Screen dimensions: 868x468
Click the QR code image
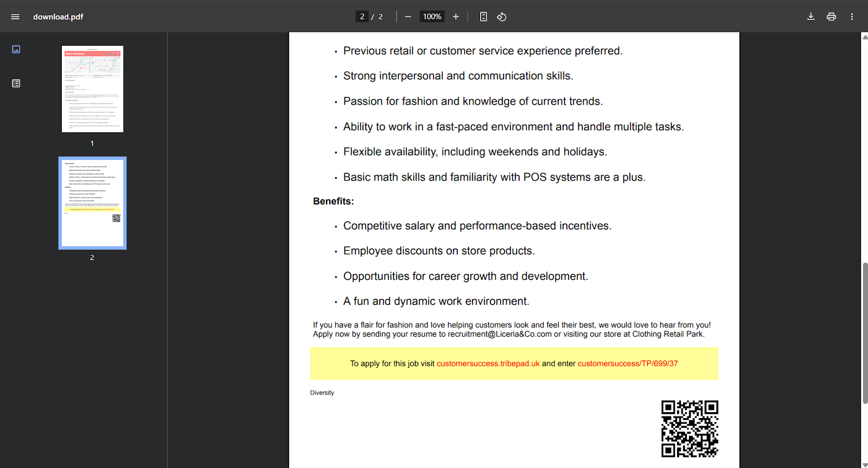click(x=690, y=428)
